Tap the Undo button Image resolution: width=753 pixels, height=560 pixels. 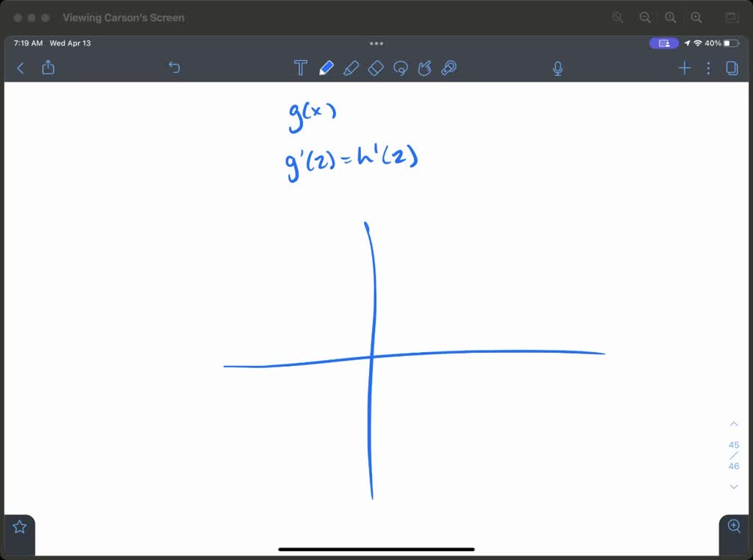click(175, 68)
